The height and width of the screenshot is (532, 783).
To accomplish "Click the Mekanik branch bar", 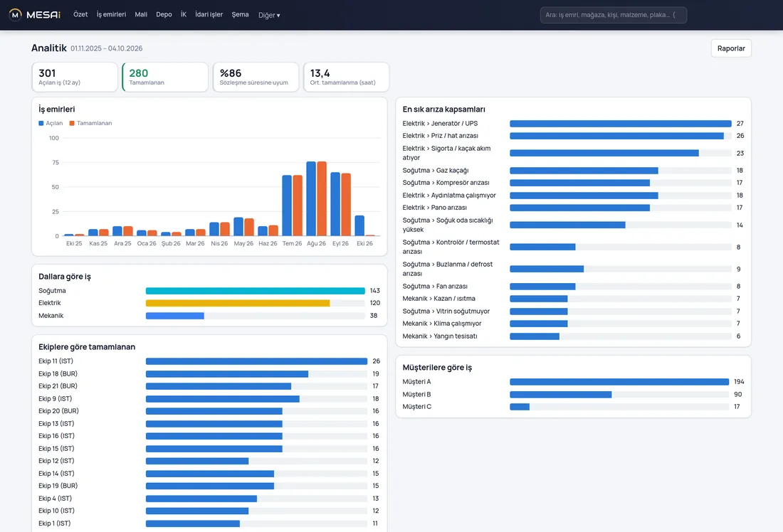I will pos(175,315).
